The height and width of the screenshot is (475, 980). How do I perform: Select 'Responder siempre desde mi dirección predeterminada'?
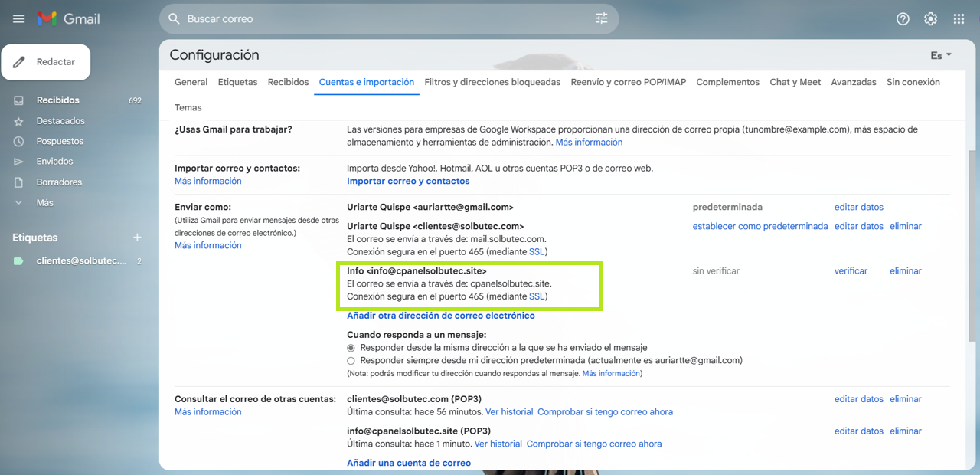tap(351, 360)
